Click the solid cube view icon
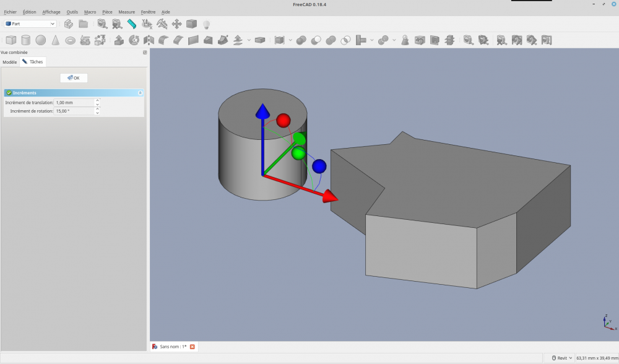 point(191,24)
